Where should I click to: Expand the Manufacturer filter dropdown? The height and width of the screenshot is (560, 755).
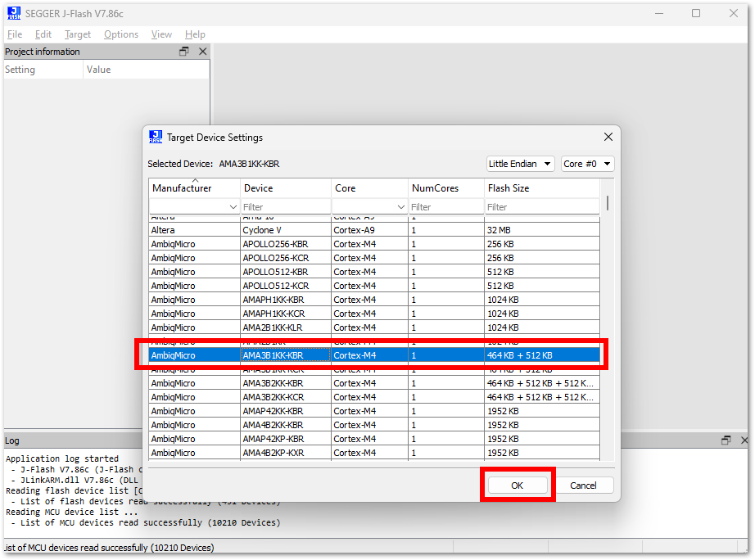(233, 207)
